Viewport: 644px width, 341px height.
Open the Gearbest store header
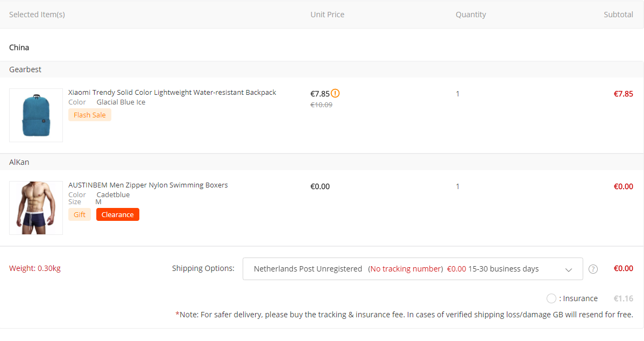click(25, 69)
